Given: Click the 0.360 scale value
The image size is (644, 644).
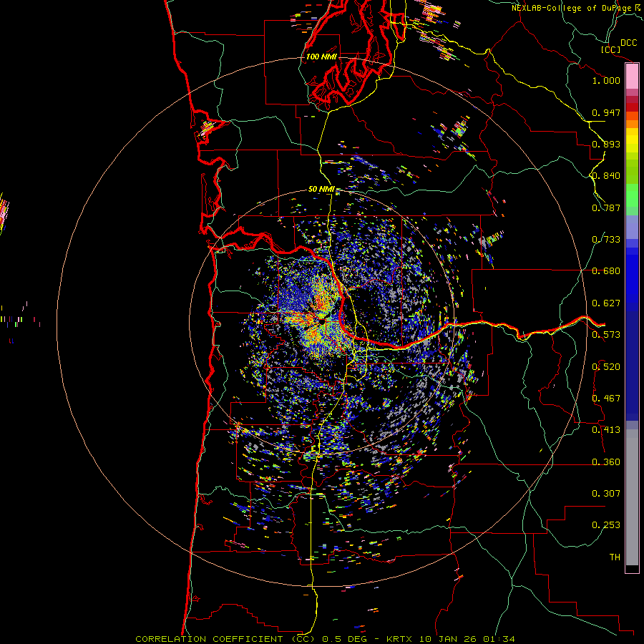Looking at the screenshot, I should (x=606, y=462).
